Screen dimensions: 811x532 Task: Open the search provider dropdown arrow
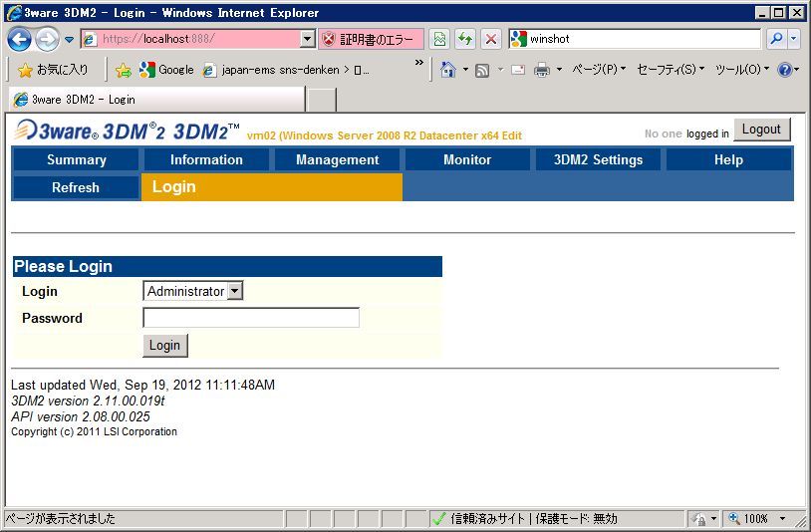coord(794,39)
